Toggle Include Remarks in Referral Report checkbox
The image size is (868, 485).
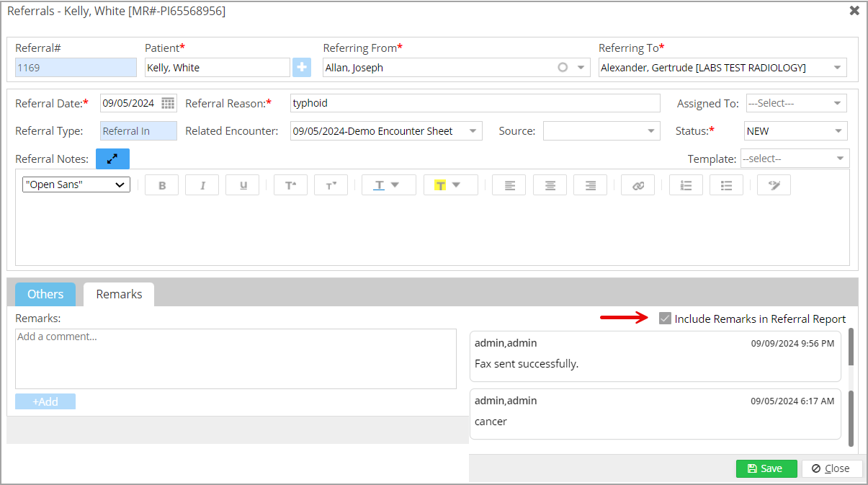[x=665, y=319]
